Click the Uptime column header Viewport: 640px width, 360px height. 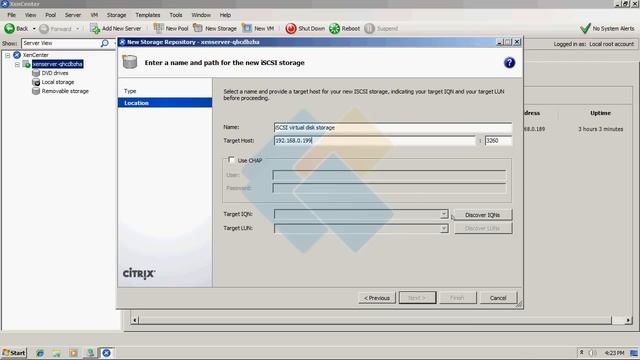click(600, 113)
